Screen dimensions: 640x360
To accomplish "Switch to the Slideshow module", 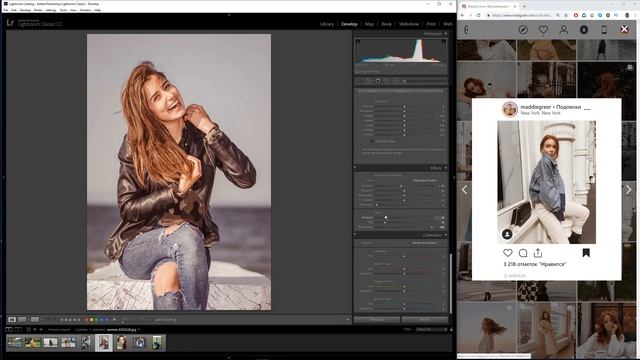I will click(x=409, y=24).
